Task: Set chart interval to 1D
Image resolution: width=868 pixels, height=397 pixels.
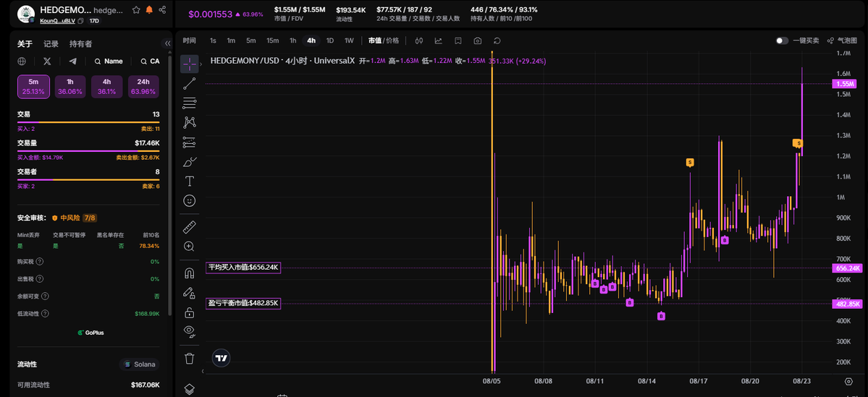Action: (x=330, y=40)
